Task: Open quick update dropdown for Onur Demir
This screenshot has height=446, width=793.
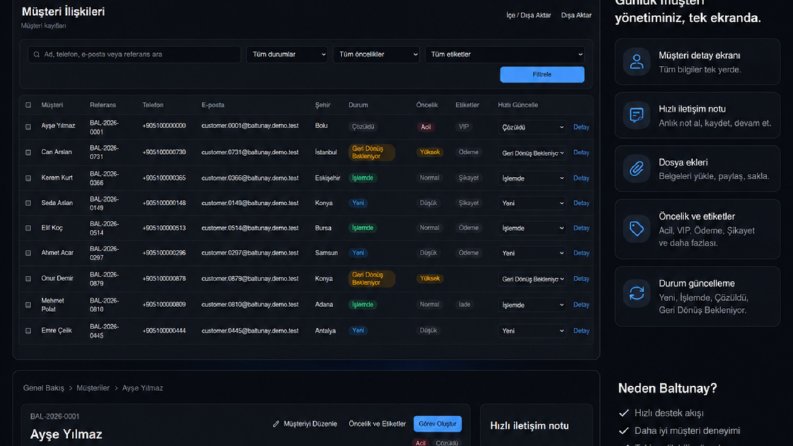Action: pyautogui.click(x=532, y=279)
